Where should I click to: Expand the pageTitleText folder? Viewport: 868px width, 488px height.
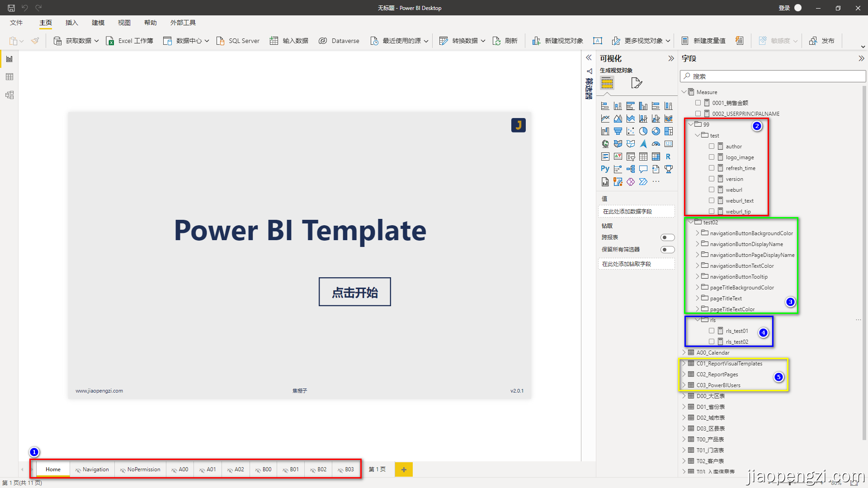pyautogui.click(x=698, y=298)
